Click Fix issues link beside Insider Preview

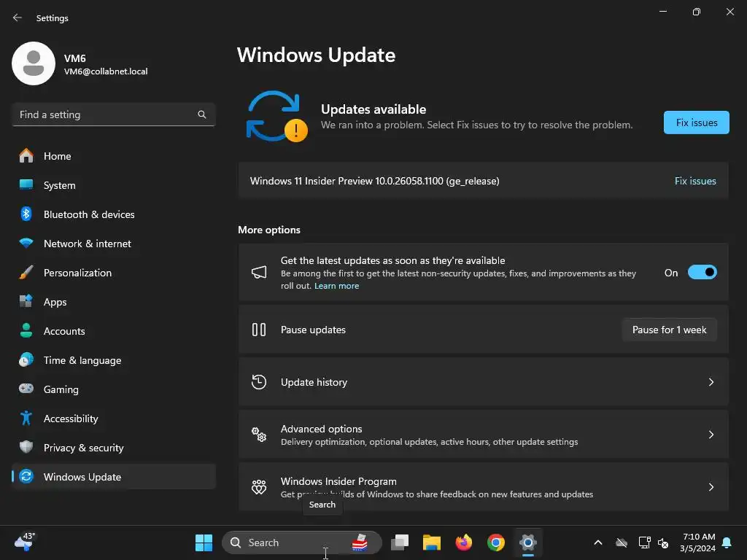pos(695,181)
